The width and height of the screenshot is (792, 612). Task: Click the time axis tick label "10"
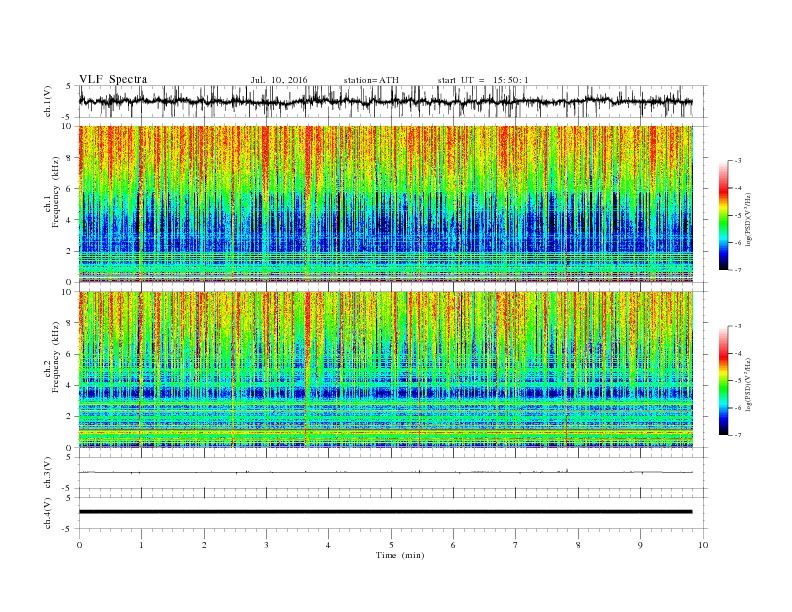click(x=703, y=545)
